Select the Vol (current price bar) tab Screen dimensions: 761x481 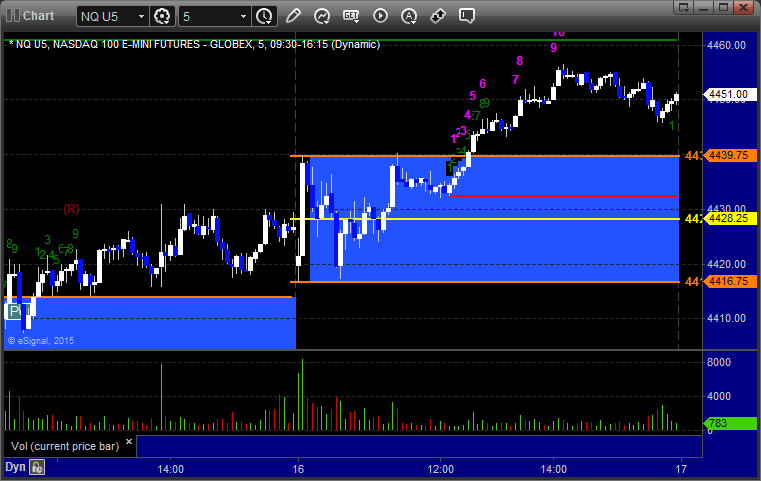click(65, 446)
